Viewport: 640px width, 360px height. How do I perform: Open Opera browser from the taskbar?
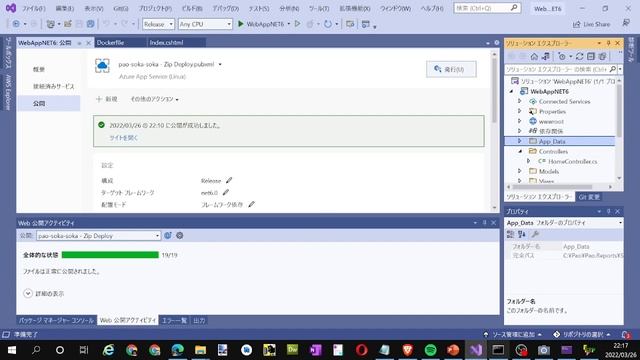(x=362, y=350)
